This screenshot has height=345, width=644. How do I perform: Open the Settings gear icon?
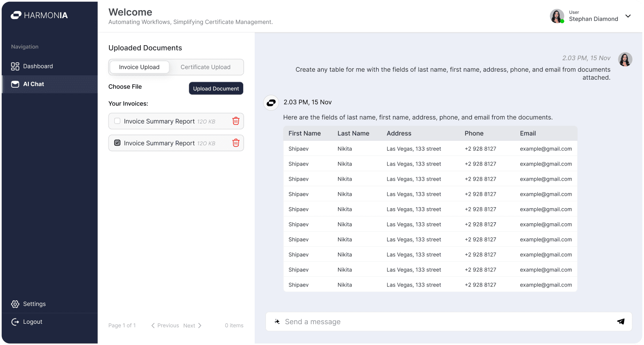16,304
